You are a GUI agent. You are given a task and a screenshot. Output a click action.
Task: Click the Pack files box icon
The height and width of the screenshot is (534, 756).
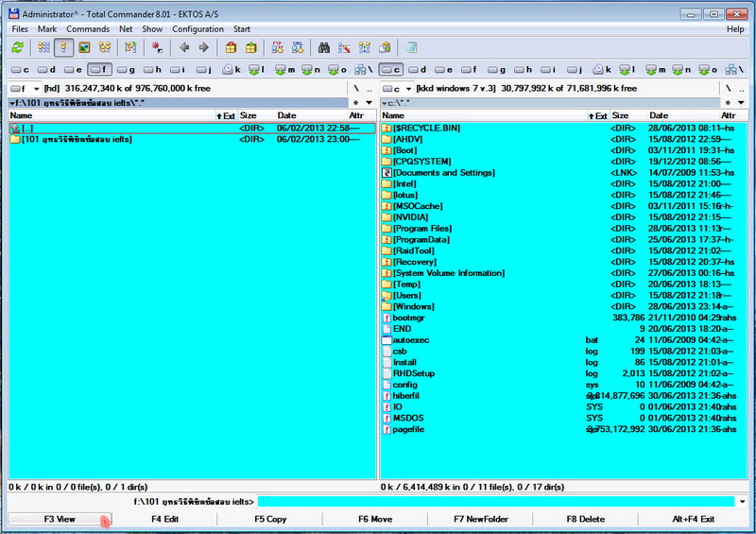point(231,47)
